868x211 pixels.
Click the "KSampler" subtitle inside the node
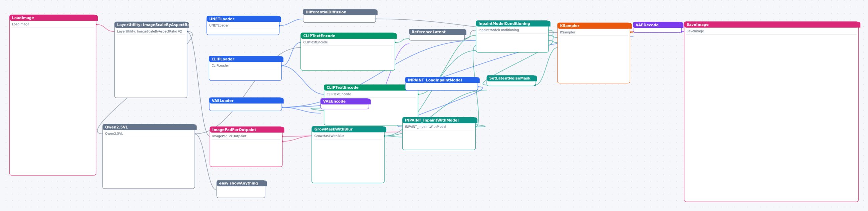pos(568,32)
